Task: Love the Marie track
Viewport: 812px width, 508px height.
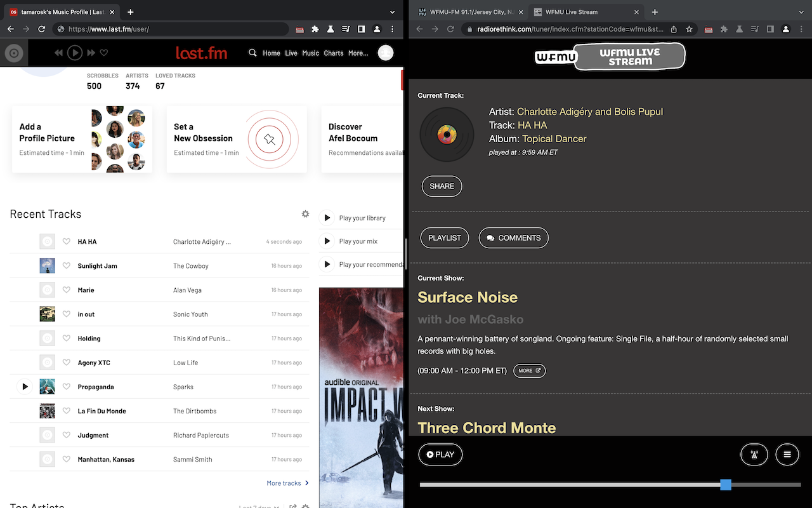Action: [66, 290]
